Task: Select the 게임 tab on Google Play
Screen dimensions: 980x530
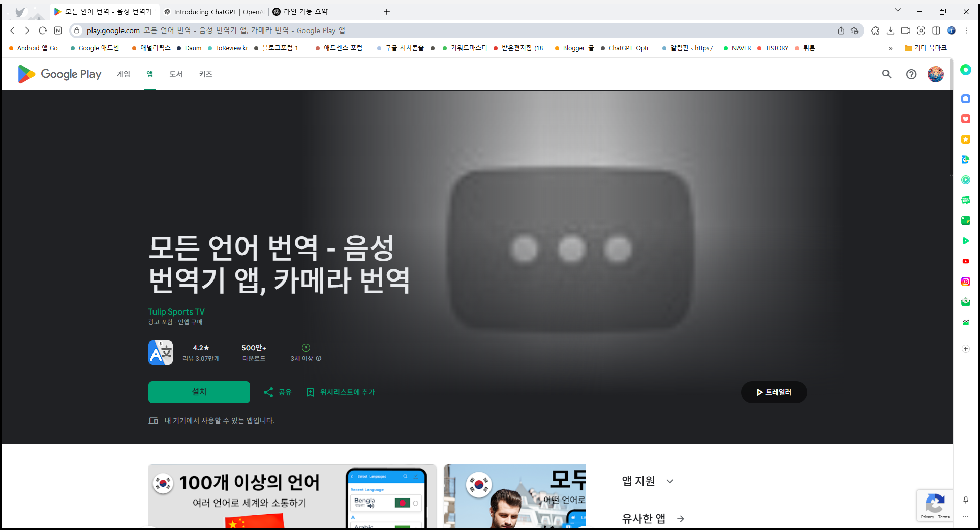Action: pyautogui.click(x=123, y=74)
